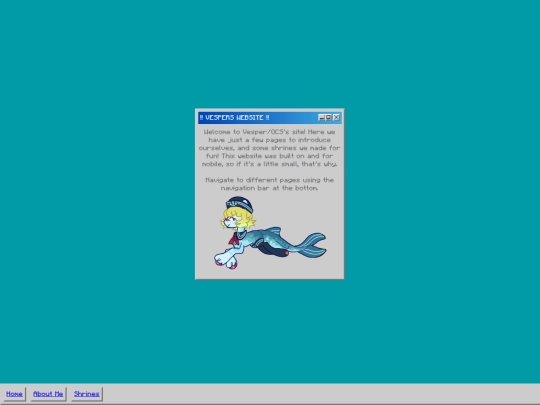
Task: Maximize the Vespers Website window
Action: pyautogui.click(x=329, y=117)
